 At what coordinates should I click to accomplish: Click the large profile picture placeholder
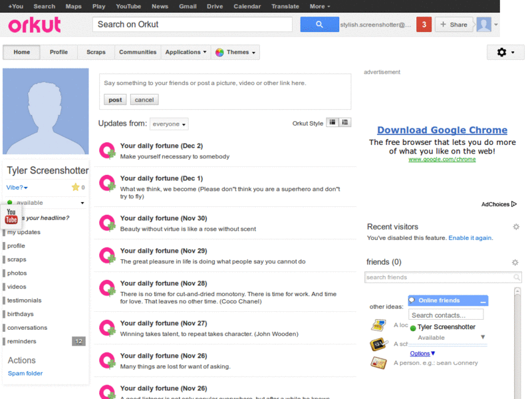pos(45,111)
